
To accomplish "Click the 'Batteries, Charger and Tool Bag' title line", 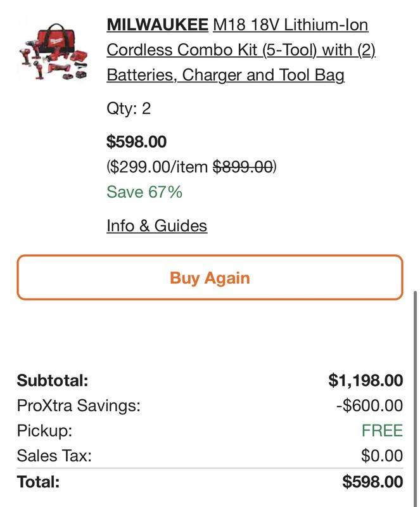I will [226, 75].
